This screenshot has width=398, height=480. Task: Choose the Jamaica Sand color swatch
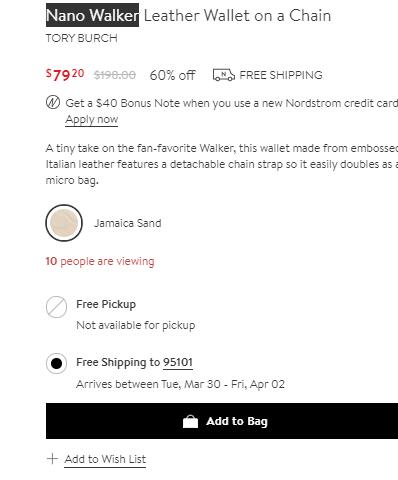64,223
